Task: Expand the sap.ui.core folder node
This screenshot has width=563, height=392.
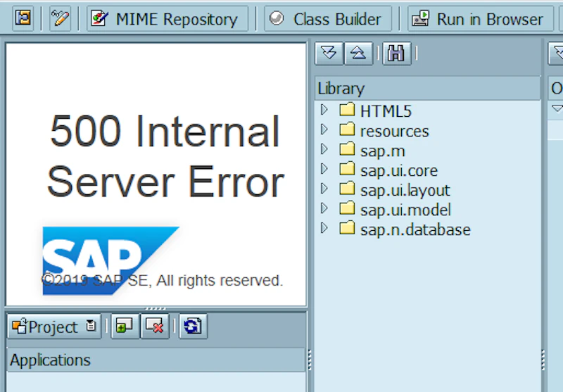Action: [324, 169]
